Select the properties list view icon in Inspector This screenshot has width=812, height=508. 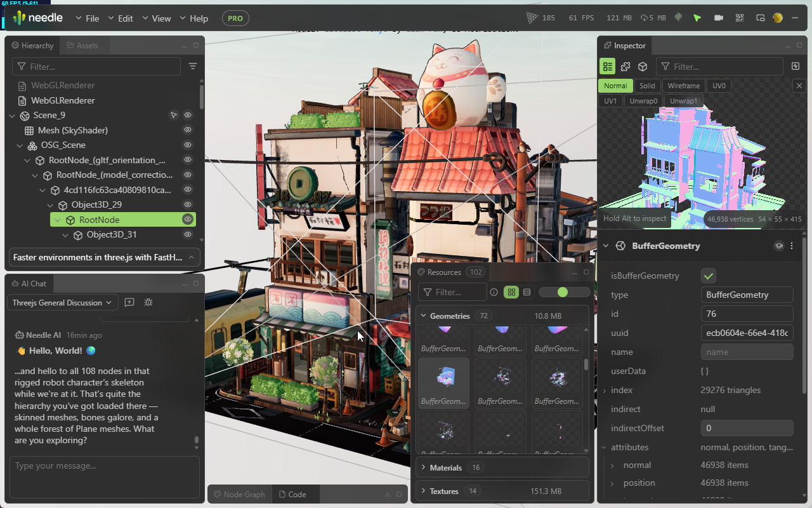608,67
